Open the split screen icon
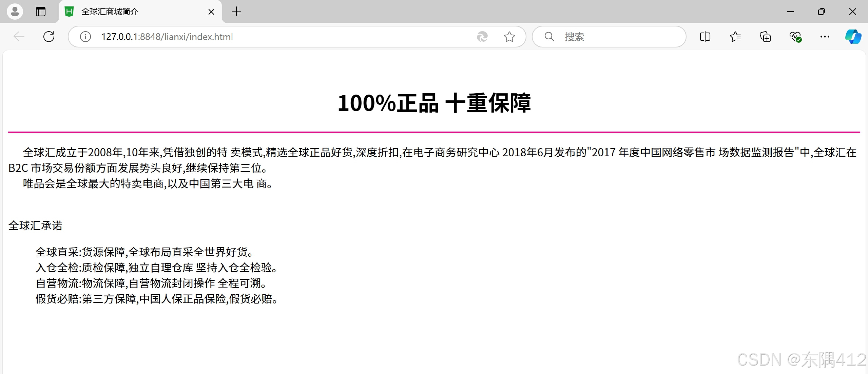Image resolution: width=868 pixels, height=374 pixels. click(x=705, y=37)
